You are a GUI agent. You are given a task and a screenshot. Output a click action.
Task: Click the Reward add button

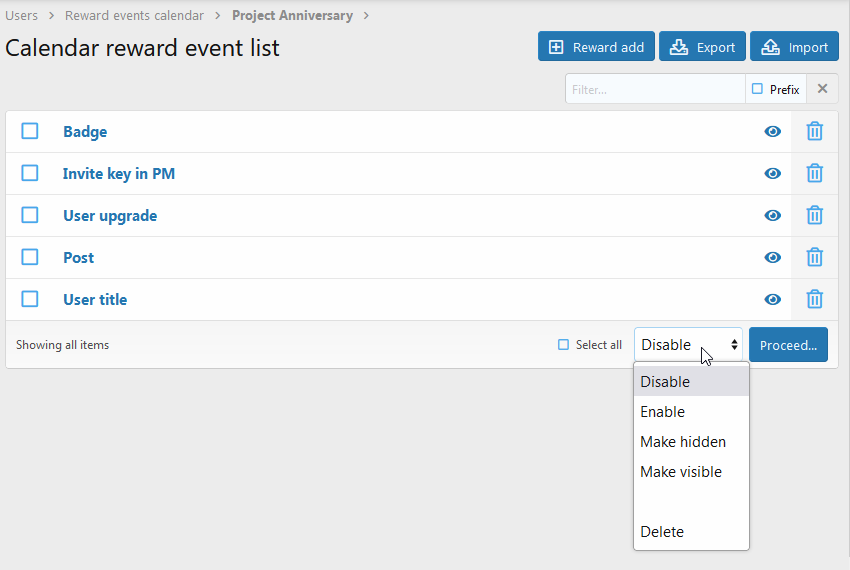tap(596, 47)
